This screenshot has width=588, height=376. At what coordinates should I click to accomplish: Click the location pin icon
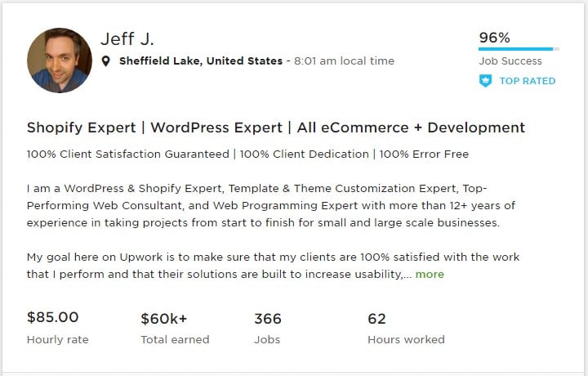(x=106, y=61)
